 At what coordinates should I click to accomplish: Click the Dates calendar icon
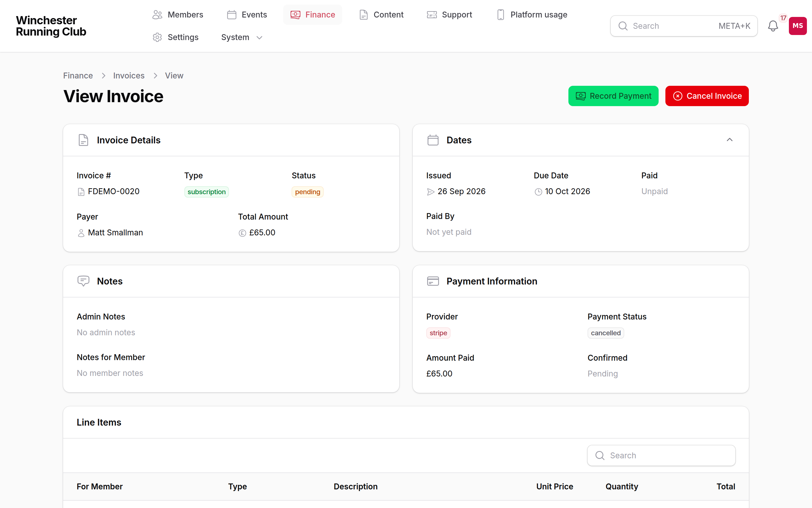[x=433, y=140]
